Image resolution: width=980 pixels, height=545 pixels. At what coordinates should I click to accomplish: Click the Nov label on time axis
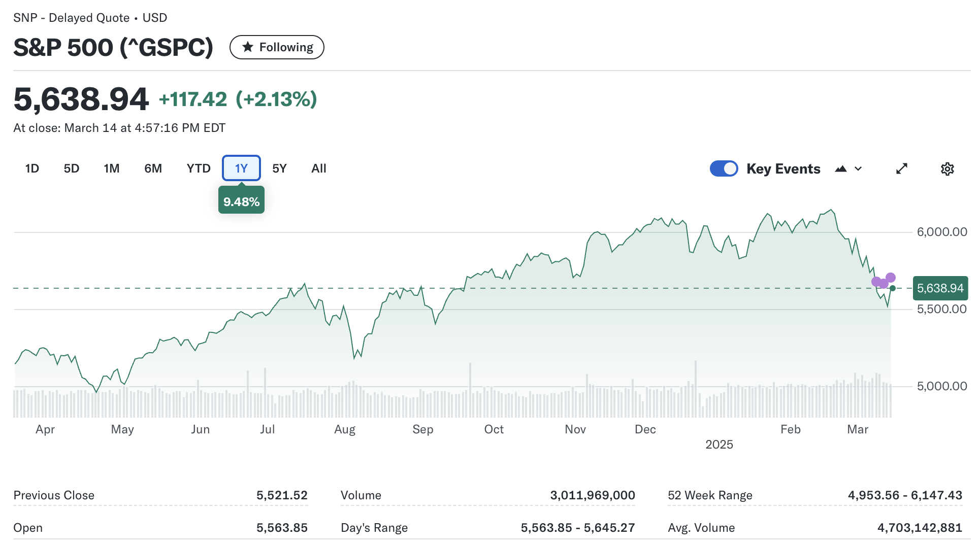575,429
